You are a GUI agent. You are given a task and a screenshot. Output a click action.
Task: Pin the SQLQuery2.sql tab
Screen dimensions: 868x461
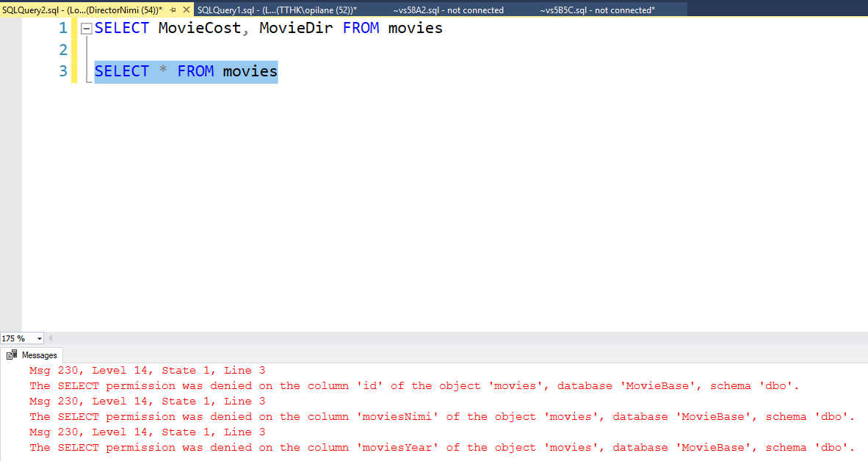coord(173,10)
